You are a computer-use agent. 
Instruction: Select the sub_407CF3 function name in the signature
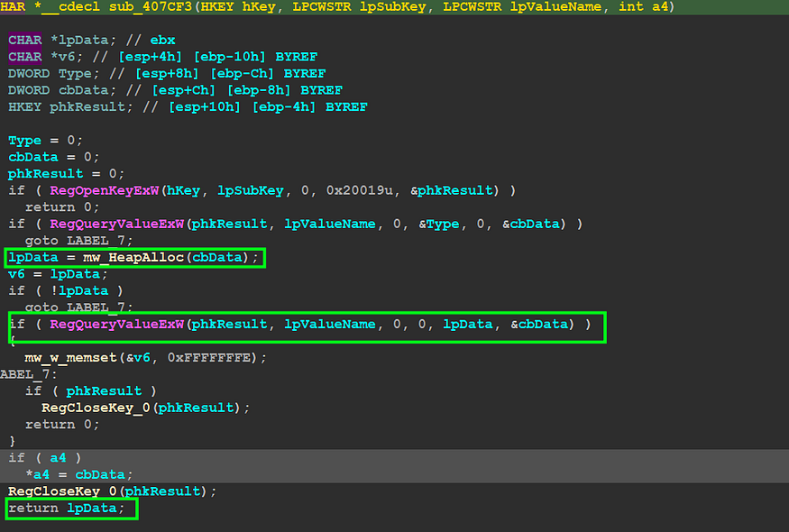(x=151, y=6)
